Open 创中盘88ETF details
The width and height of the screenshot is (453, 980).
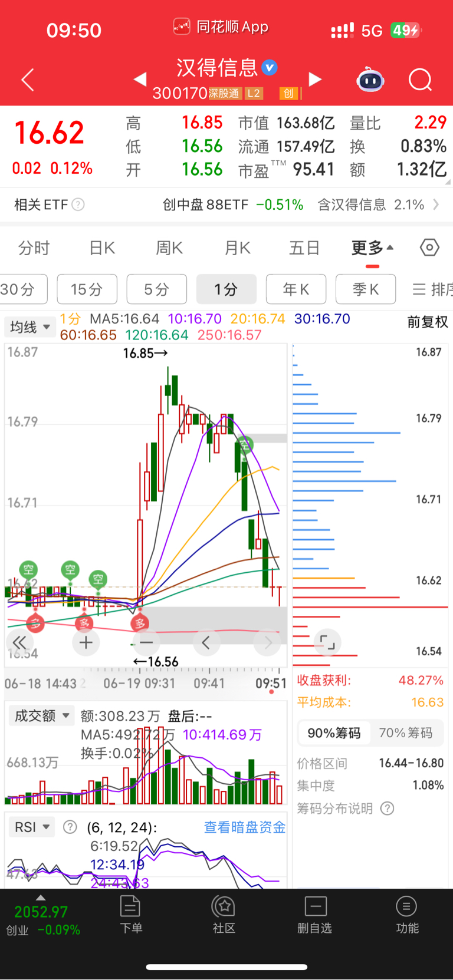click(232, 204)
